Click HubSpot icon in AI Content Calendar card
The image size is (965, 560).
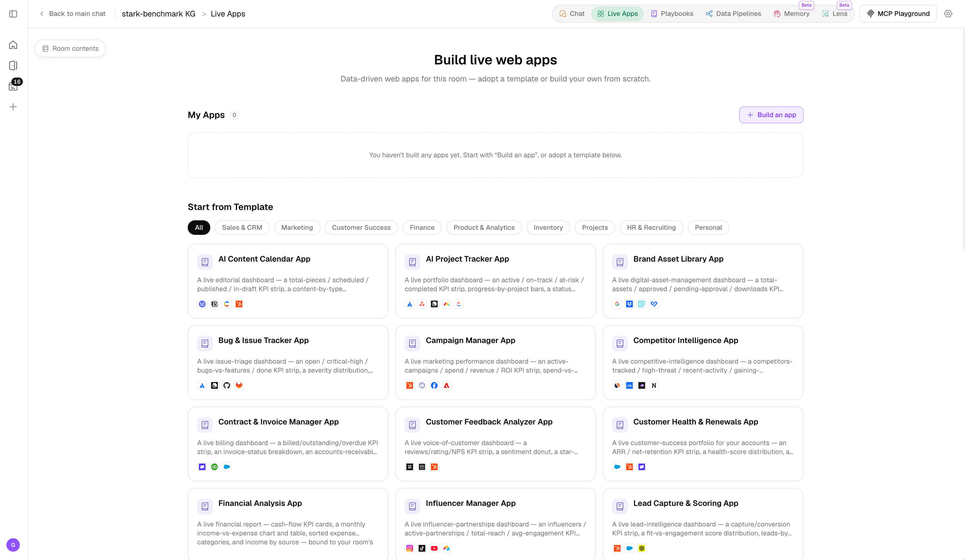[239, 304]
